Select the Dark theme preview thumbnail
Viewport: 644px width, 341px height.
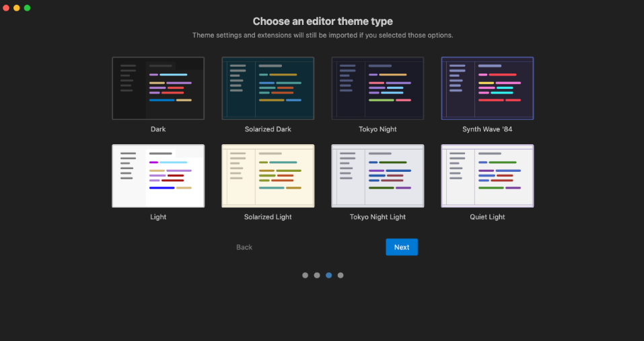point(158,88)
